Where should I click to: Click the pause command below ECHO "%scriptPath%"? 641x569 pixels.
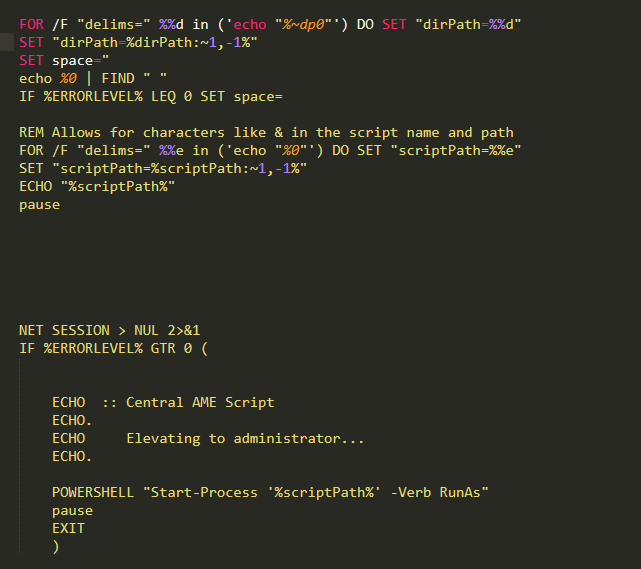pyautogui.click(x=39, y=204)
